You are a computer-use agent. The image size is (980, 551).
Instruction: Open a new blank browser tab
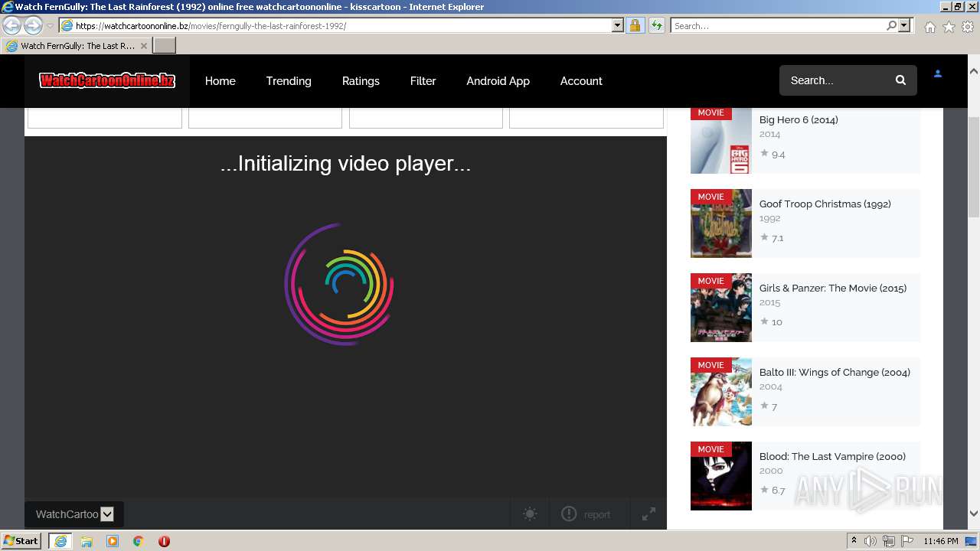165,46
